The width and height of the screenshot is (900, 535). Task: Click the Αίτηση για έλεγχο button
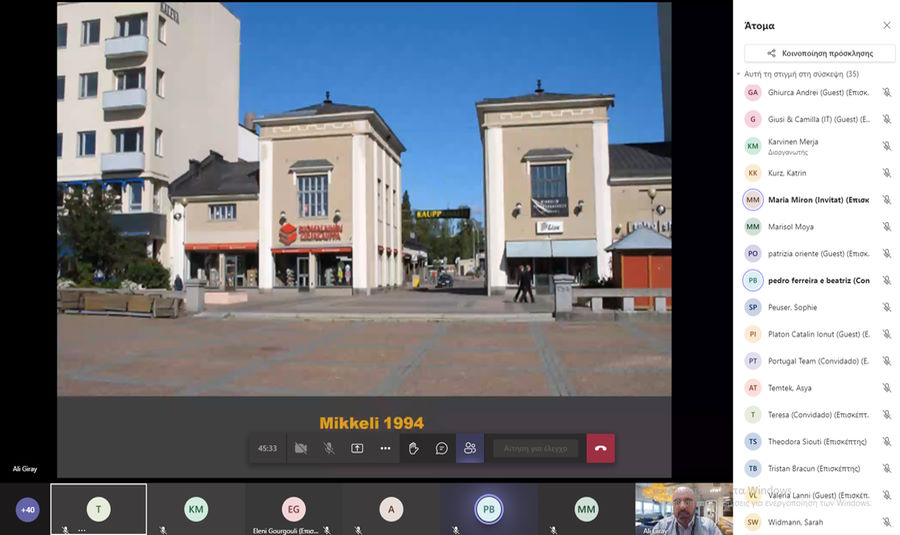click(535, 448)
